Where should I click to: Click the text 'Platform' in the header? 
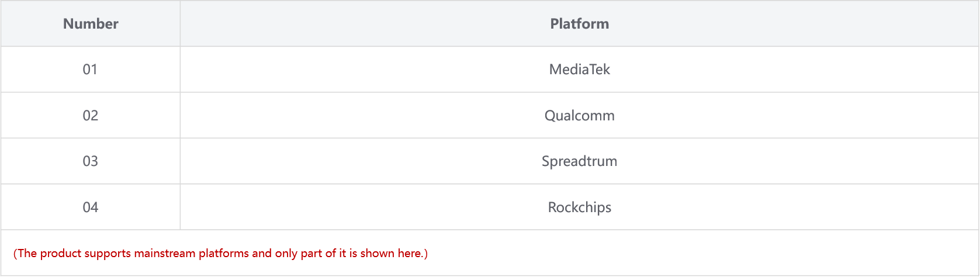coord(579,23)
